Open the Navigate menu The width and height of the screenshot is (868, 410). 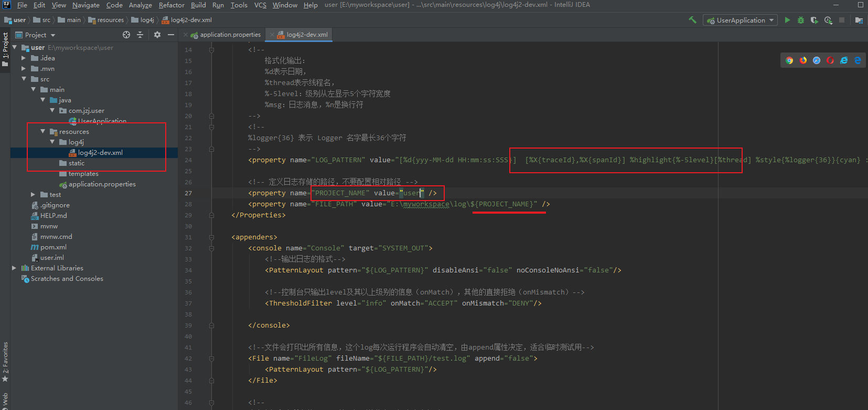86,5
